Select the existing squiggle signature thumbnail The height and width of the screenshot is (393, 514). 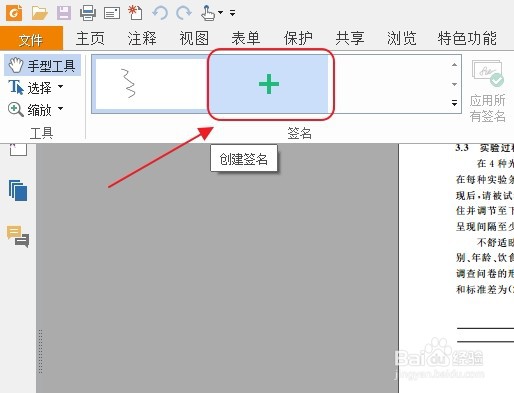151,84
